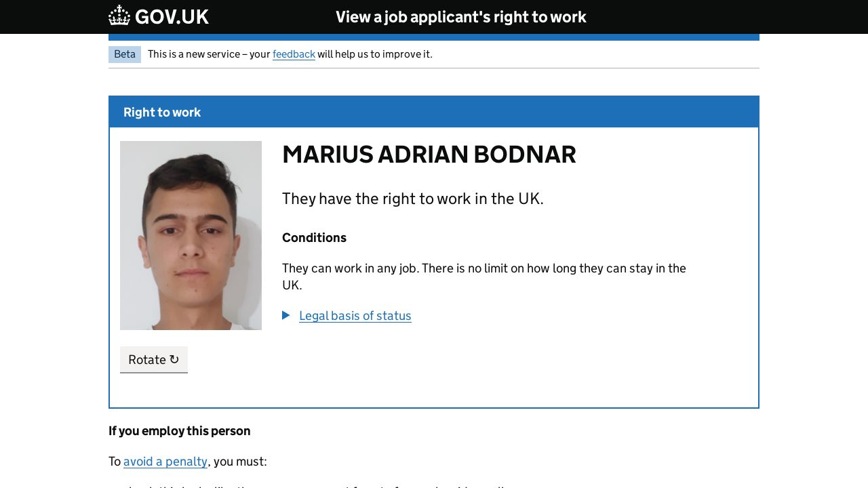Open the feedback link in the beta banner
The image size is (868, 488).
pos(294,54)
